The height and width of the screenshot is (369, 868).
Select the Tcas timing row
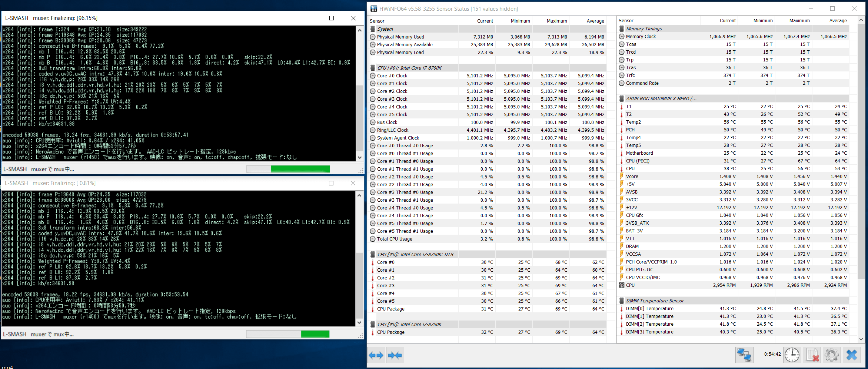point(734,44)
